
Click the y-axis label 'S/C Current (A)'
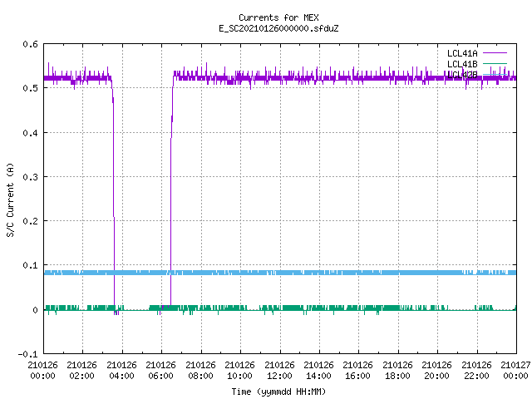pyautogui.click(x=10, y=199)
